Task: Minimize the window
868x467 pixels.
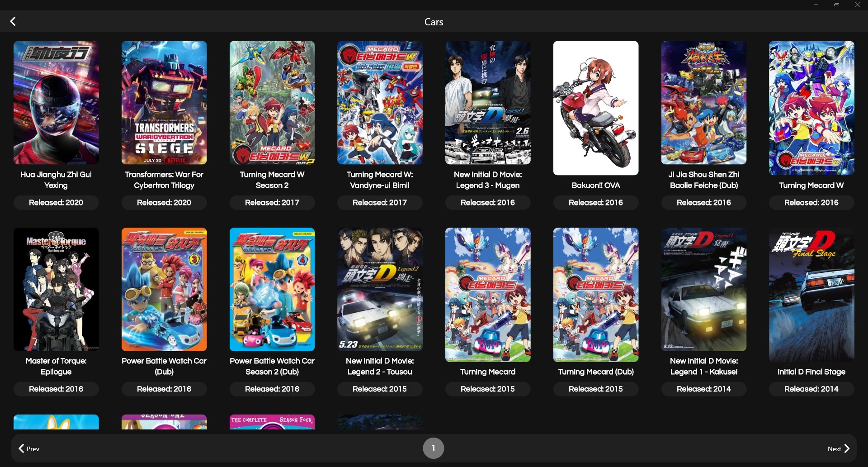Action: 816,5
